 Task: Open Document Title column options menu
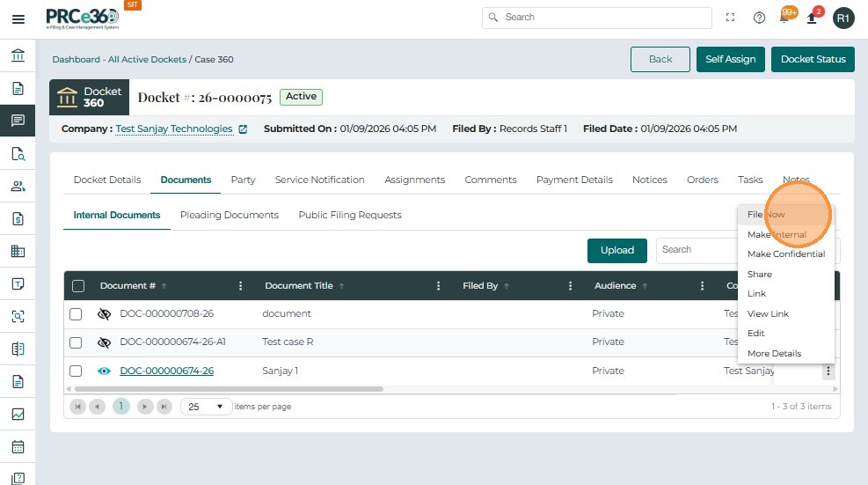pos(438,286)
